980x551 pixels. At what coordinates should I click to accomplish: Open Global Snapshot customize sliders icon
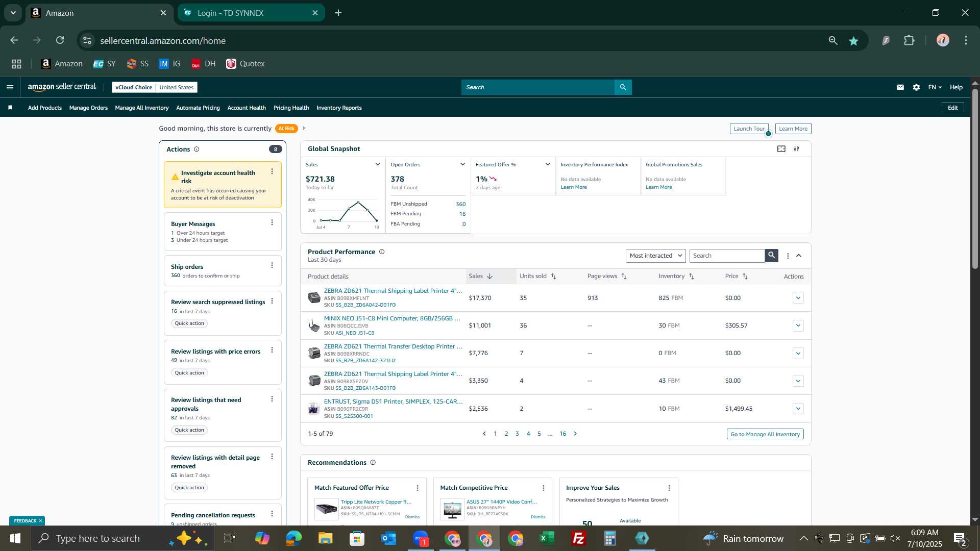point(796,149)
